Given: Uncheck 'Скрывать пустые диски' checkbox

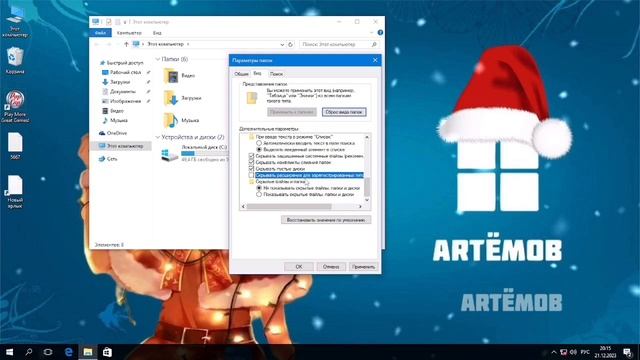Looking at the screenshot, I should tap(251, 169).
